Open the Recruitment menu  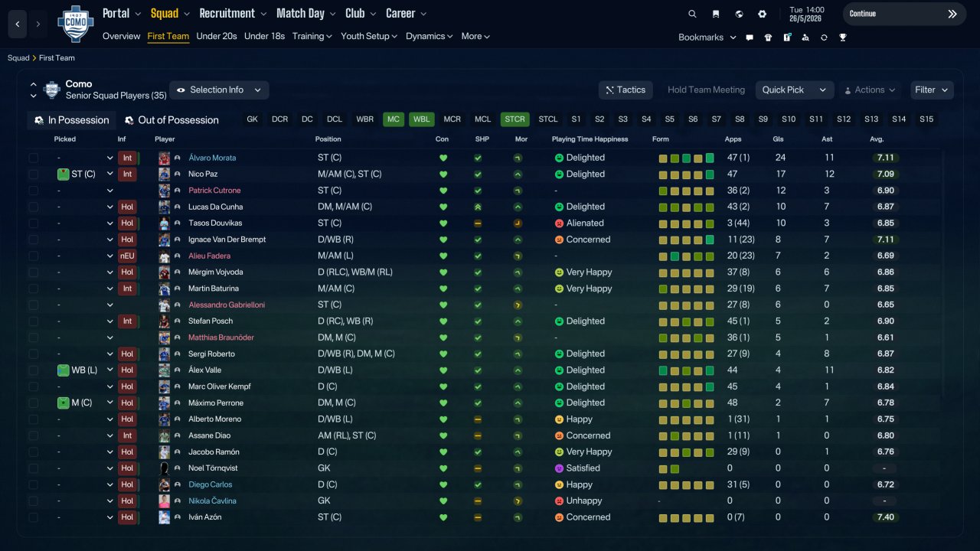(x=233, y=14)
